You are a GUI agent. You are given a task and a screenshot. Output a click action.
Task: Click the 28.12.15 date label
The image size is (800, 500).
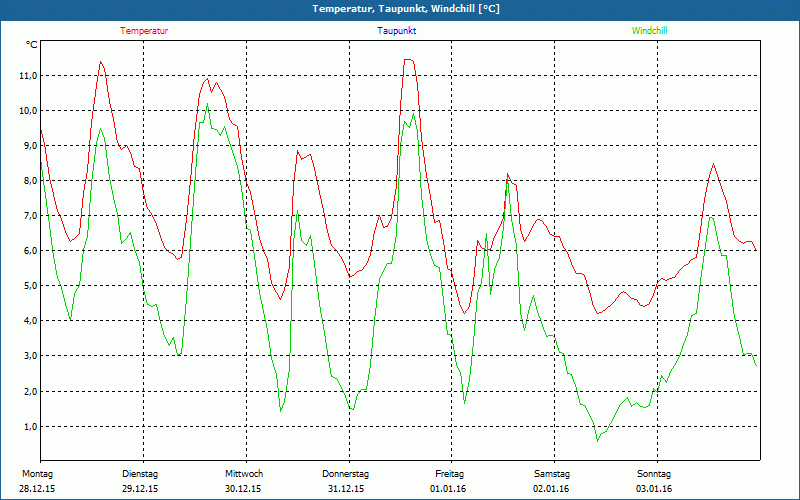(37, 489)
